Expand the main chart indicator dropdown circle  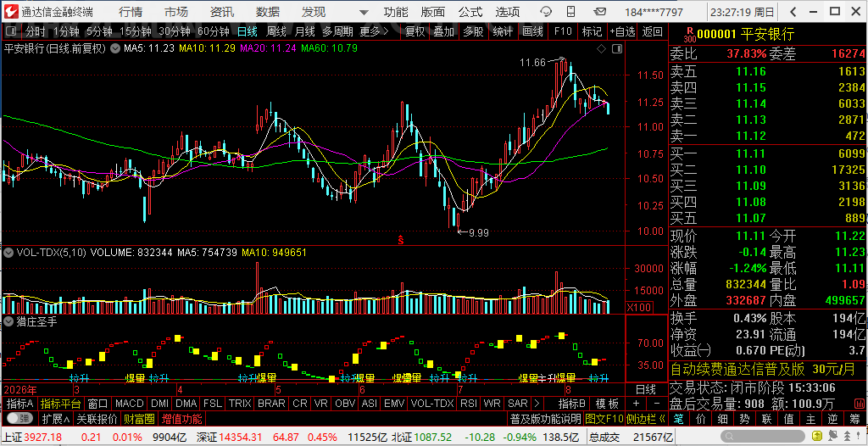coord(114,49)
